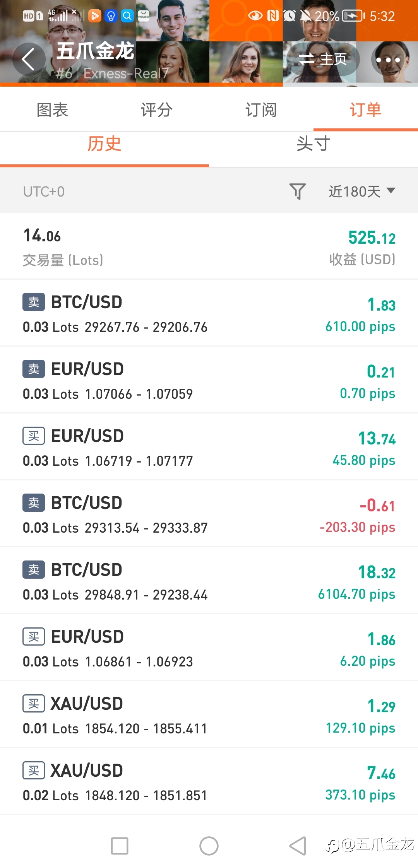Open the BTC/USD order with 18.32 profit

[x=209, y=581]
